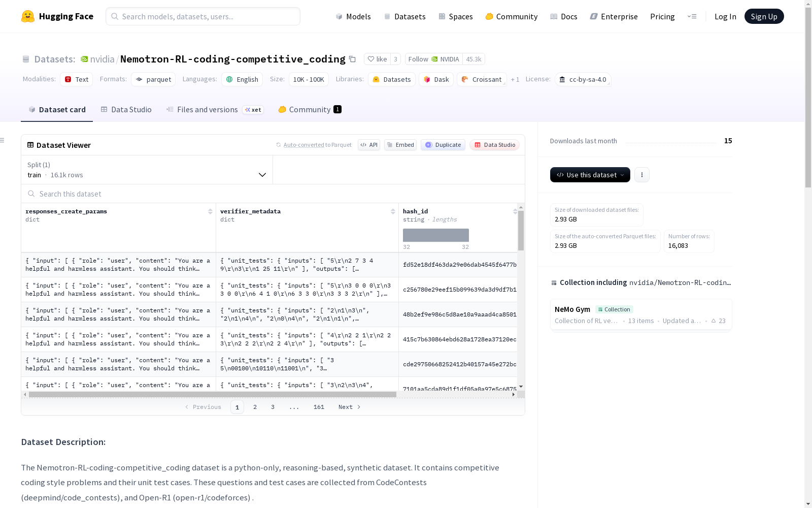Go to Pricing page
The width and height of the screenshot is (812, 508).
pyautogui.click(x=662, y=16)
